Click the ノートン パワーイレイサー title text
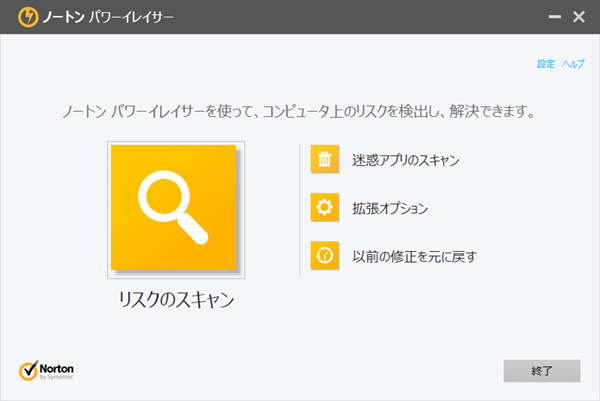Image resolution: width=600 pixels, height=401 pixels. pos(108,17)
